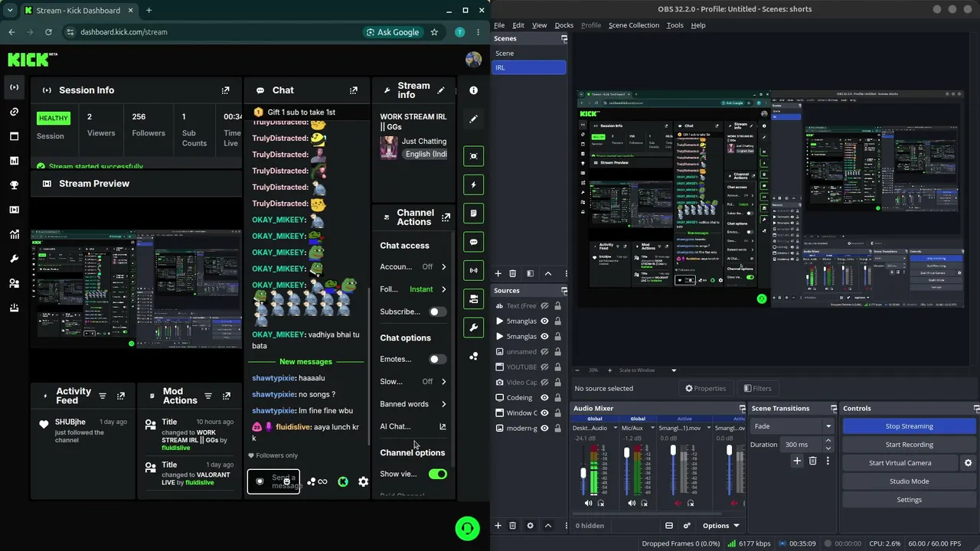Mute the Mic/Aux channel in OBS mixer
Image resolution: width=980 pixels, height=551 pixels.
632,503
